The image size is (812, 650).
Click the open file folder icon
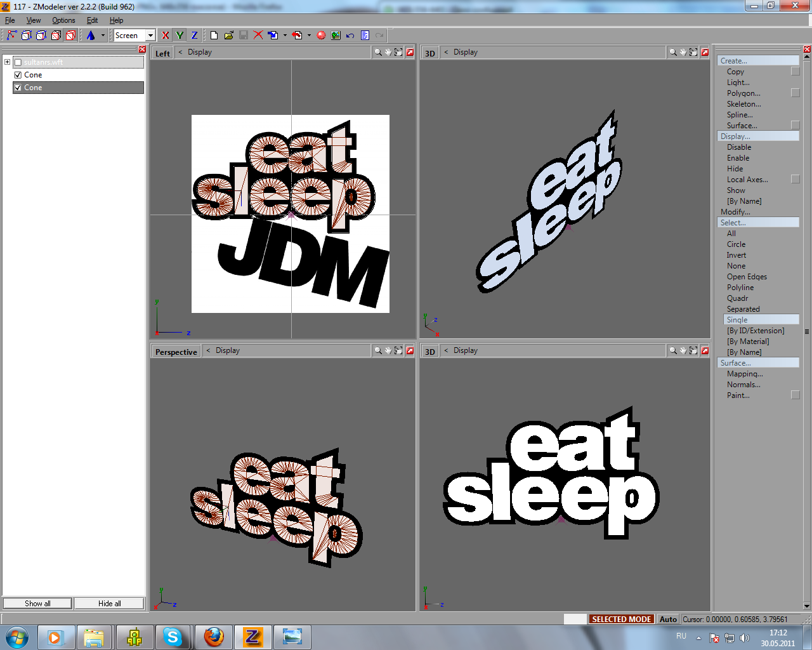coord(229,36)
